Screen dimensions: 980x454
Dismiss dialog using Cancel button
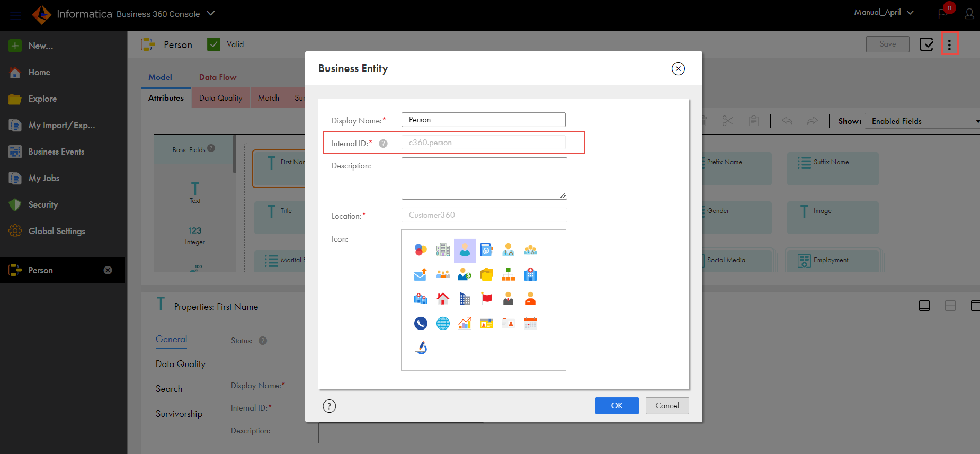[667, 406]
